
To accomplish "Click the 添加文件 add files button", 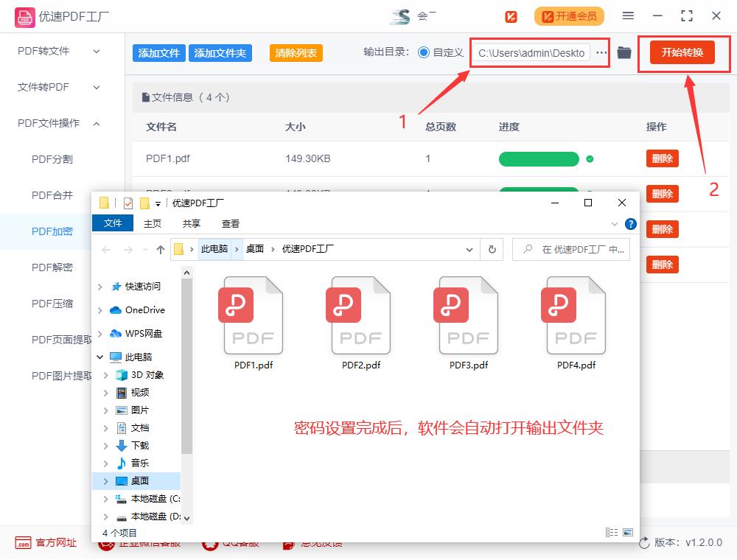I will pyautogui.click(x=158, y=52).
